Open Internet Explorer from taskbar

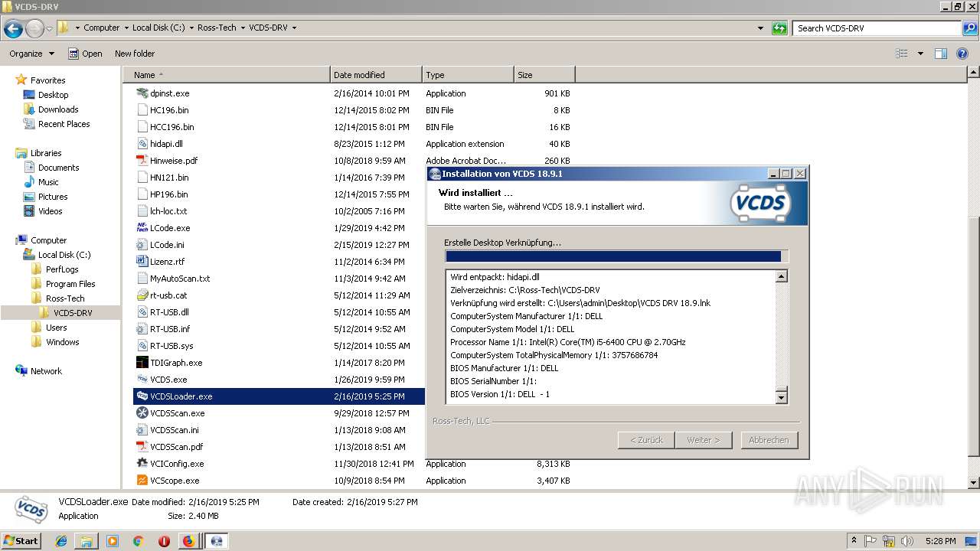point(62,541)
